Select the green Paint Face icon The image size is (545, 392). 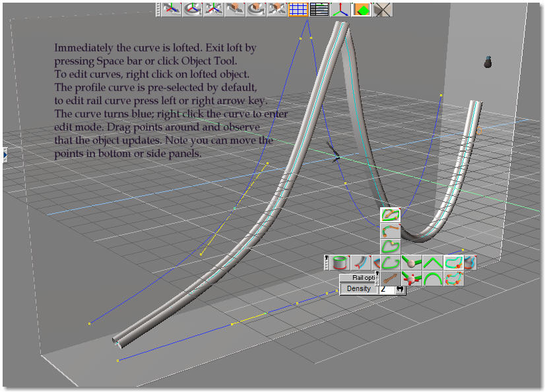[361, 9]
